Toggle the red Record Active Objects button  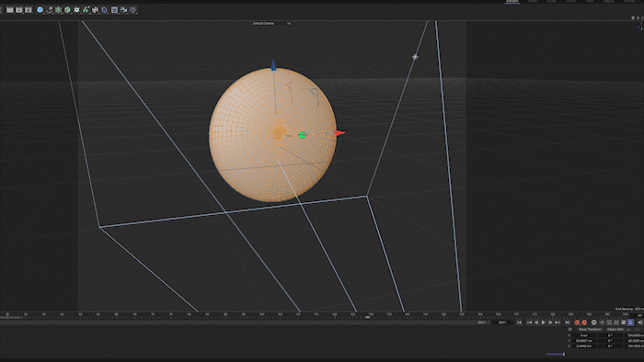pos(577,322)
